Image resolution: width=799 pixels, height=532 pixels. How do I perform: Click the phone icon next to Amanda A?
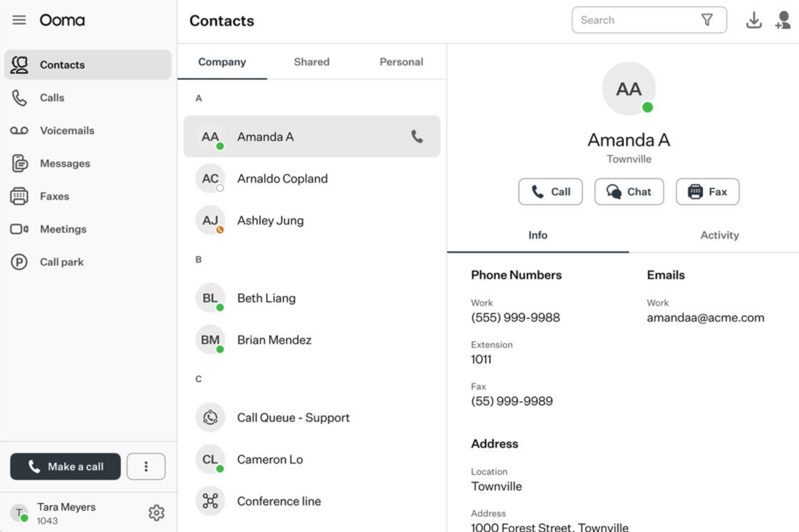pyautogui.click(x=416, y=136)
